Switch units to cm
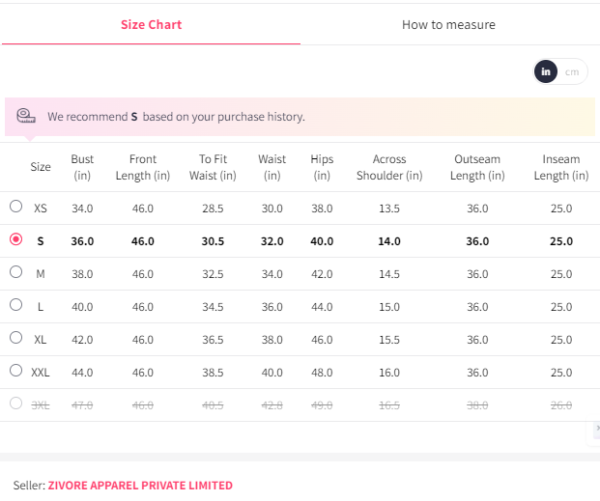600x501 pixels. [572, 71]
